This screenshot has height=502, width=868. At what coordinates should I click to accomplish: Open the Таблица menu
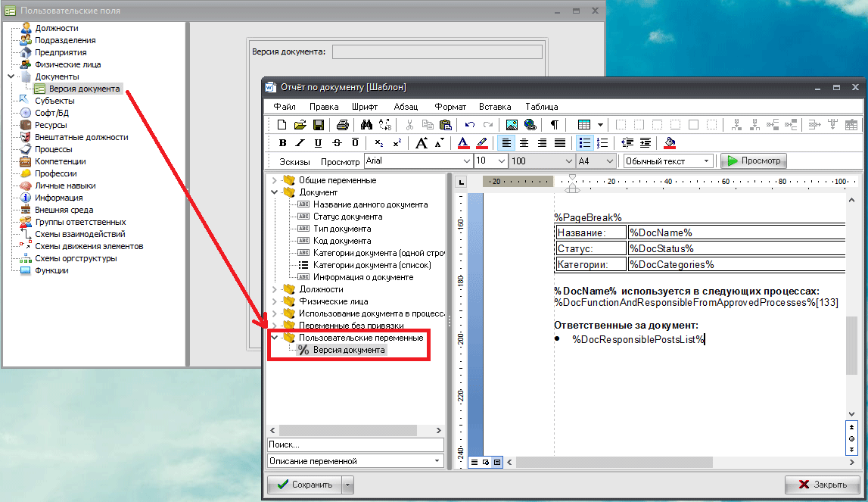(541, 107)
